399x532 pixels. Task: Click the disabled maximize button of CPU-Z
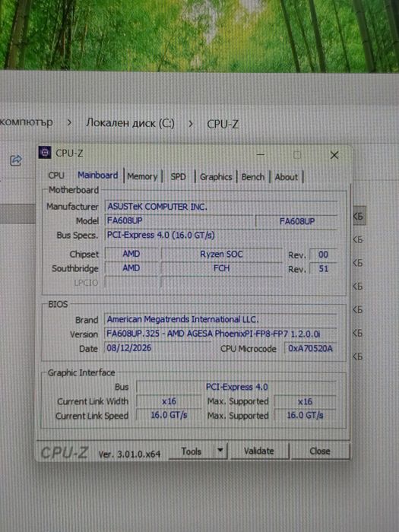click(x=297, y=155)
